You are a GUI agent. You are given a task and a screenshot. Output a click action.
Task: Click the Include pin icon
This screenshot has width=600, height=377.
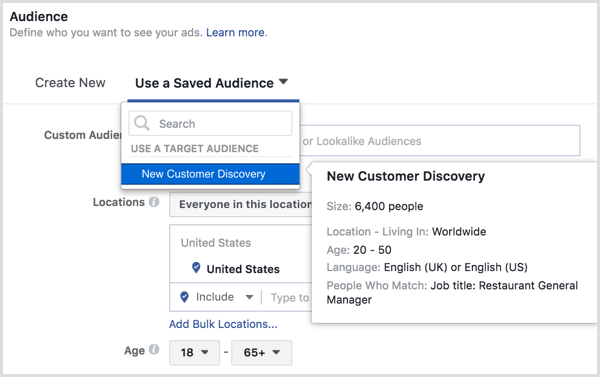click(184, 297)
